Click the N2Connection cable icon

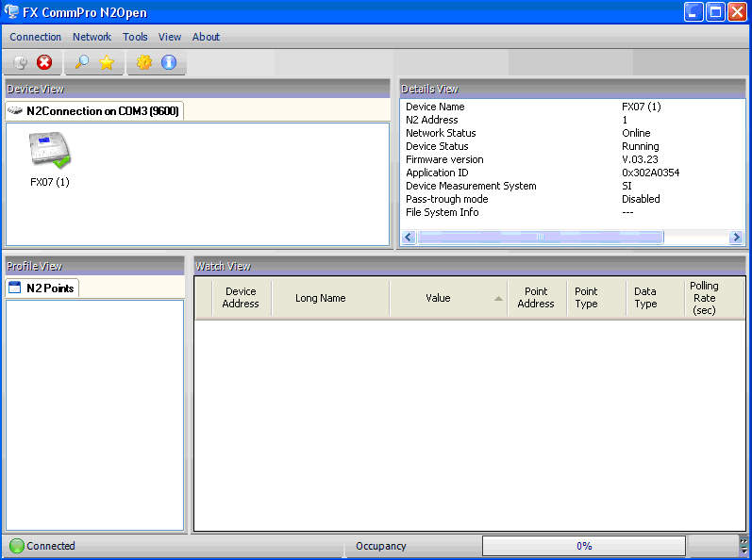click(15, 110)
